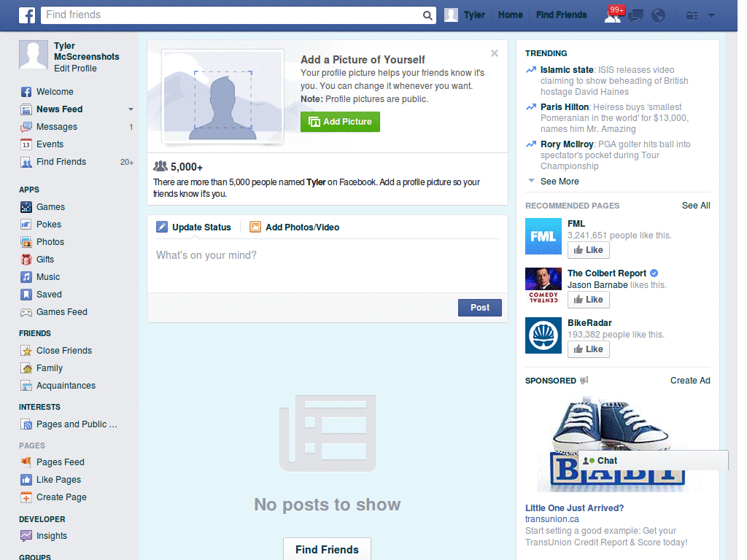Open the messages icon in top bar
The image size is (747, 560).
635,16
